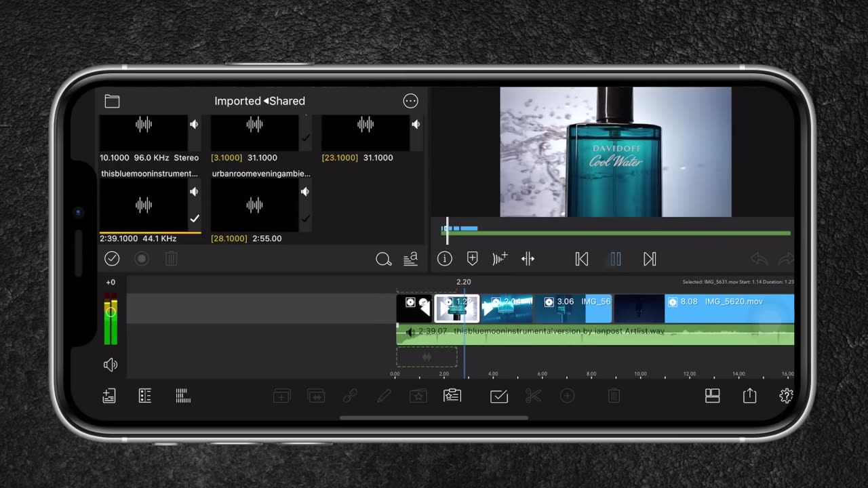Open the library source folder icon
This screenshot has width=868, height=488.
pos(112,101)
